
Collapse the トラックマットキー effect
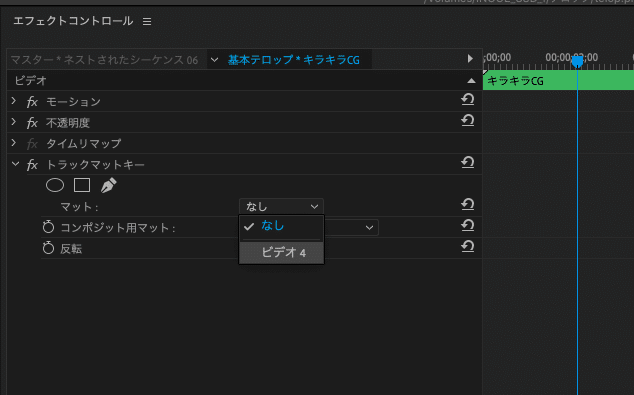15,164
